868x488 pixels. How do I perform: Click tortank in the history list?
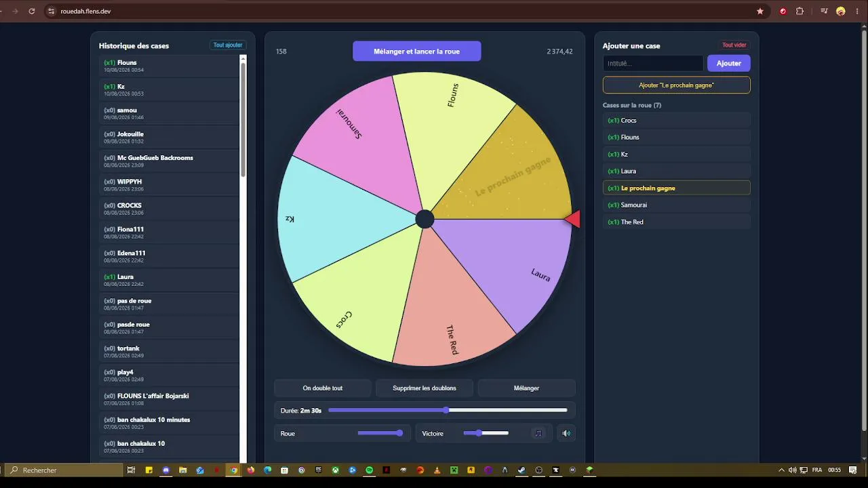[169, 352]
